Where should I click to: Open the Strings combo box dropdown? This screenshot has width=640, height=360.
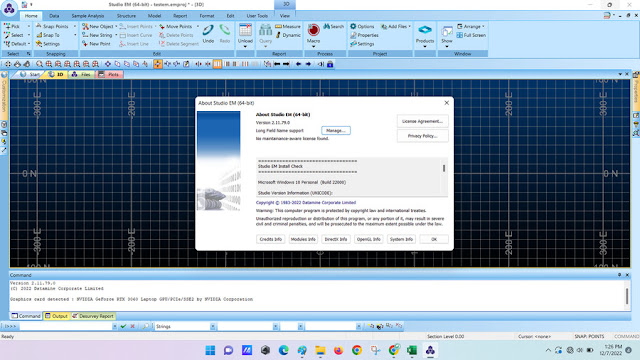click(x=213, y=327)
